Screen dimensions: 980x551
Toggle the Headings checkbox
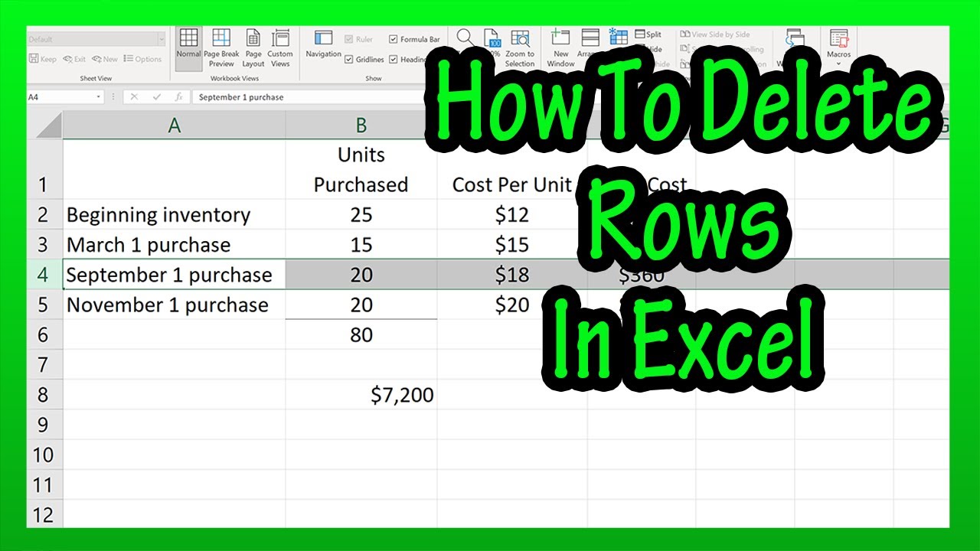409,59
